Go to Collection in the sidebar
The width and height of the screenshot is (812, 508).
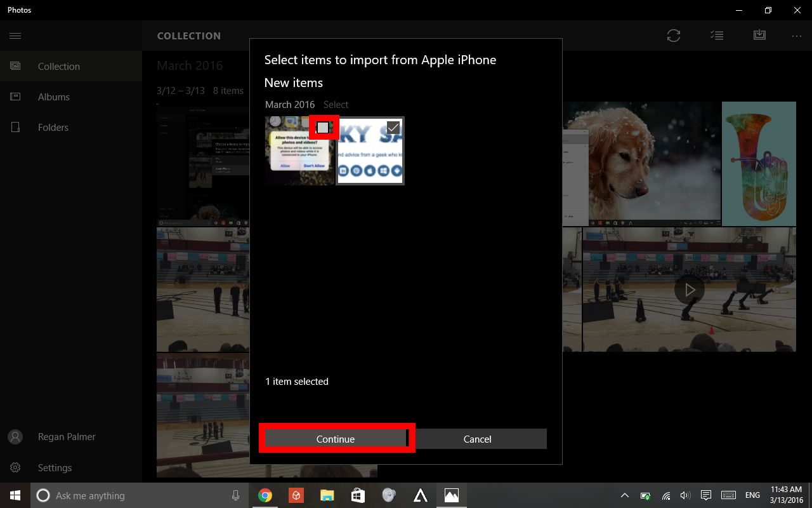coord(71,66)
